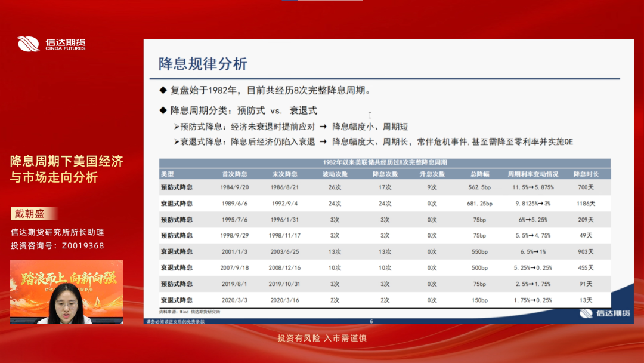
Task: Click the cell 2020/3/16
Action: tap(284, 300)
